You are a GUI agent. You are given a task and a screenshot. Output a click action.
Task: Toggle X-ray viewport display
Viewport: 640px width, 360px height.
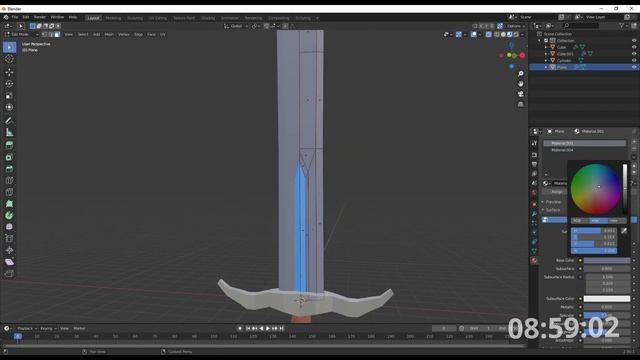(x=489, y=35)
